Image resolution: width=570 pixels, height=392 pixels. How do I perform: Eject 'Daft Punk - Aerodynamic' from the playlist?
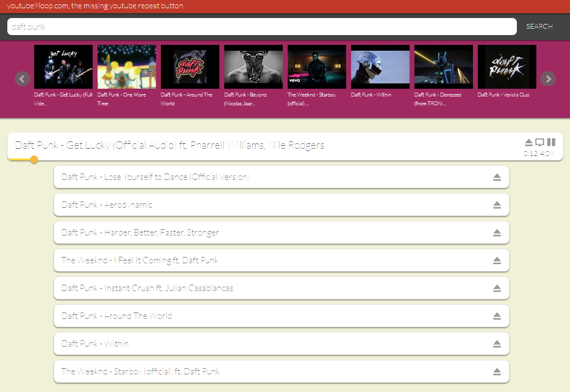(x=497, y=205)
